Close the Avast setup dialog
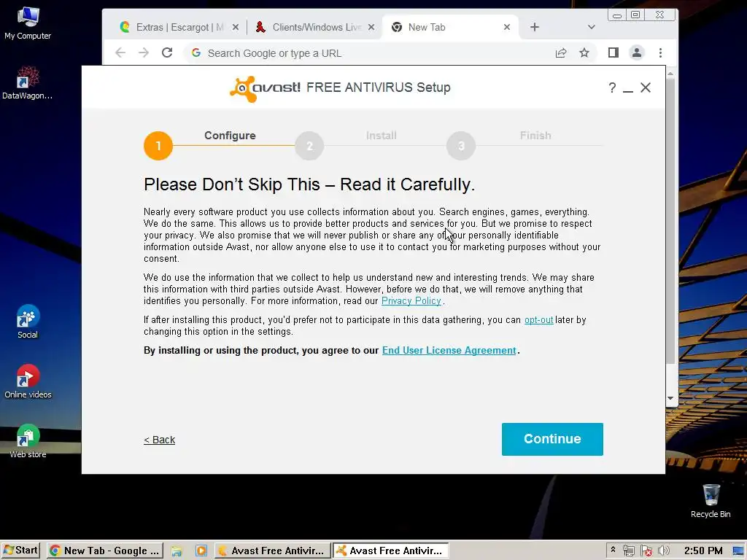This screenshot has width=747, height=560. point(646,87)
